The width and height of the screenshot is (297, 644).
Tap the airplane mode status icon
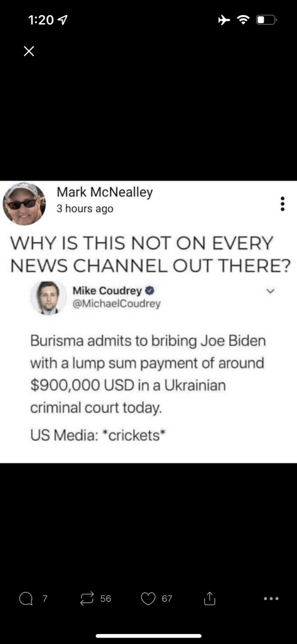225,19
